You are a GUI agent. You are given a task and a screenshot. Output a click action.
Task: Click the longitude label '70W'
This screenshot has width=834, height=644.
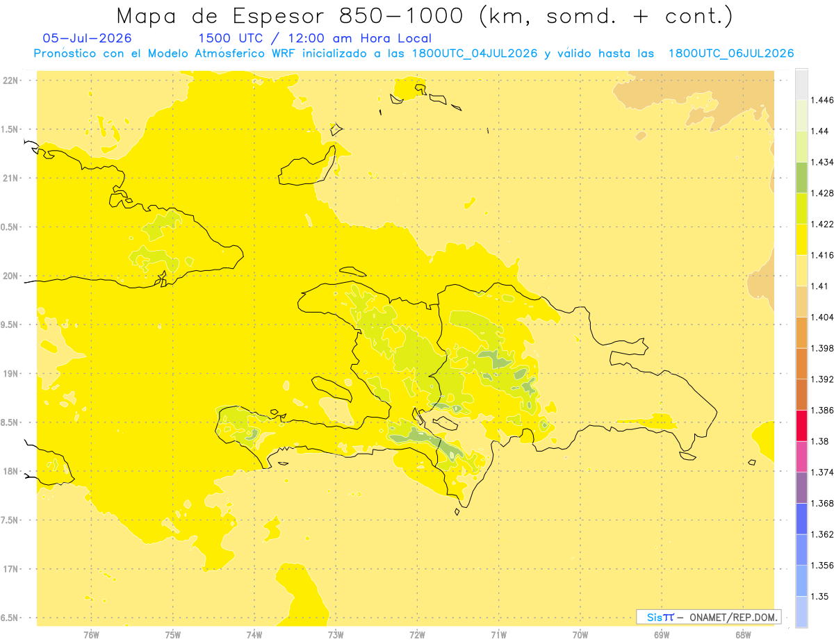tap(580, 635)
